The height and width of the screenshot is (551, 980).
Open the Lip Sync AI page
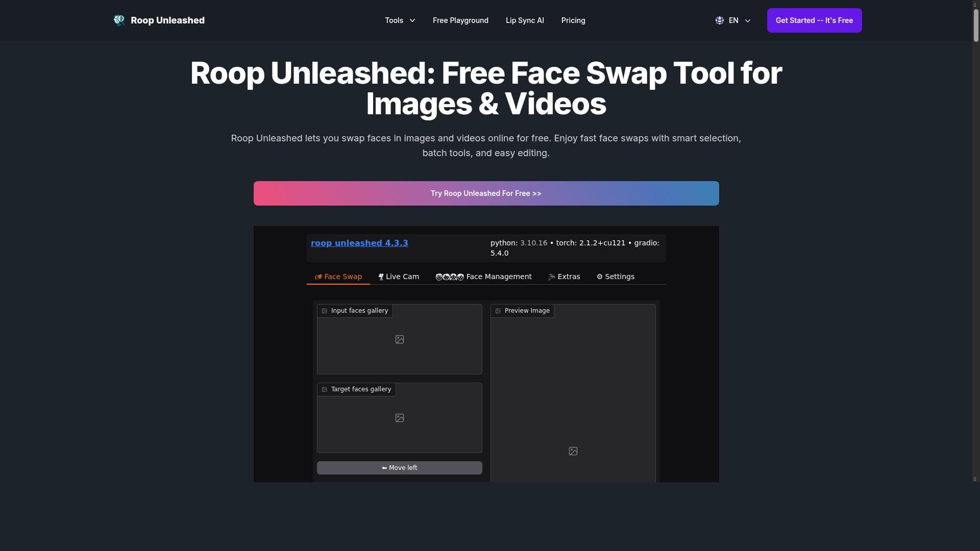(525, 20)
